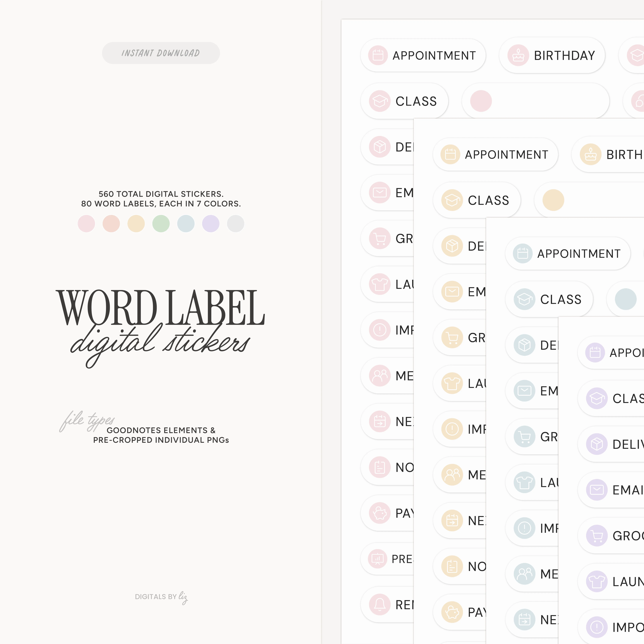Click the blue calendar icon beside APPOINTMENT

523,253
